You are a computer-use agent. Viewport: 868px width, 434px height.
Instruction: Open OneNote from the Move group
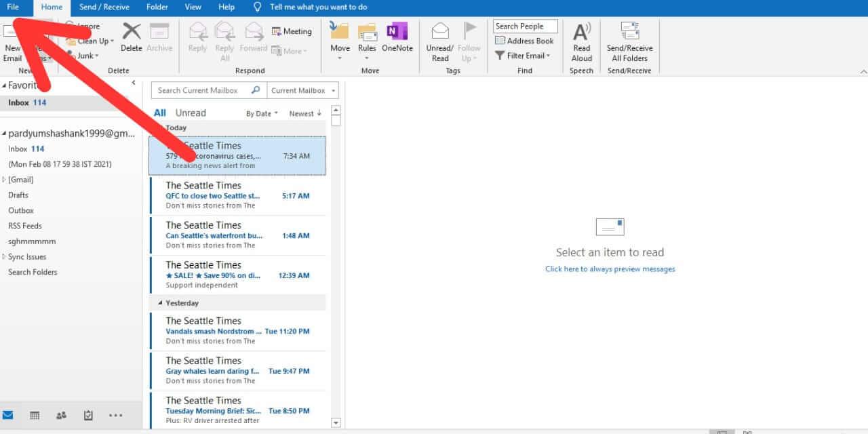tap(397, 39)
